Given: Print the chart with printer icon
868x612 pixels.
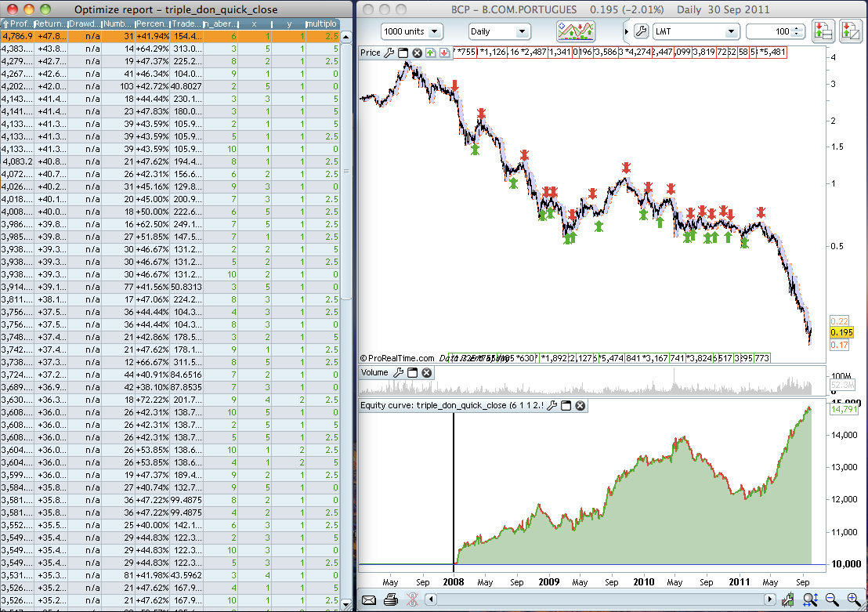Looking at the screenshot, I should [x=391, y=599].
